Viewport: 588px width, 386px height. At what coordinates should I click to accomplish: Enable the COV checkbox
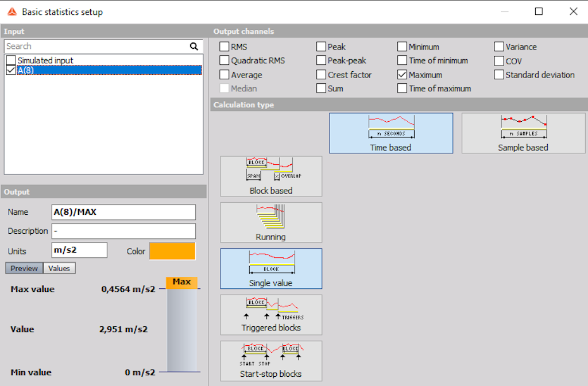tap(499, 61)
